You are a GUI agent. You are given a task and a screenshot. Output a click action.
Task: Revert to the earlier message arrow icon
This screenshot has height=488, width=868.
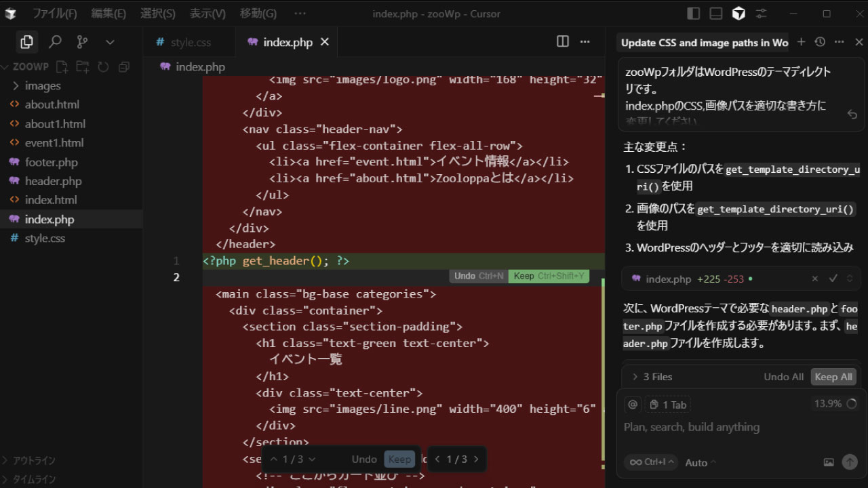[x=852, y=115]
